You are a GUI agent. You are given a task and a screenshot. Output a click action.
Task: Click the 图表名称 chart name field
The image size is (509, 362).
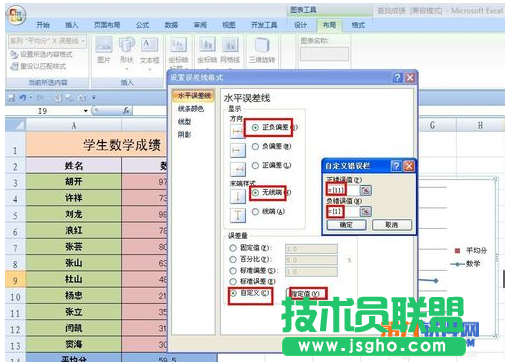click(x=324, y=53)
